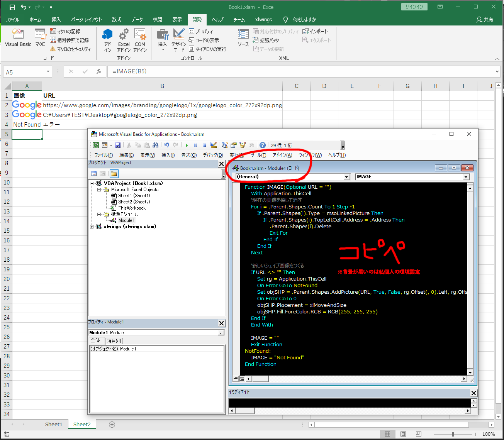Image resolution: width=504 pixels, height=440 pixels.
Task: Click インポート in XML group
Action: [x=315, y=31]
